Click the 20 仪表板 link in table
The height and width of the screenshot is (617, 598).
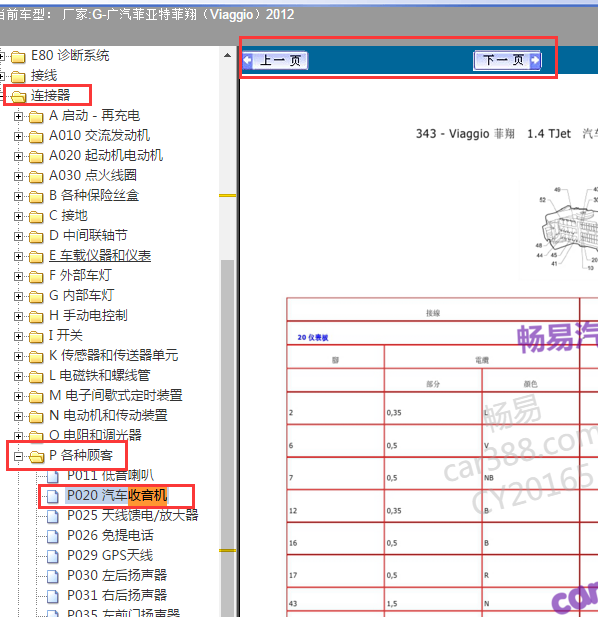pos(313,338)
